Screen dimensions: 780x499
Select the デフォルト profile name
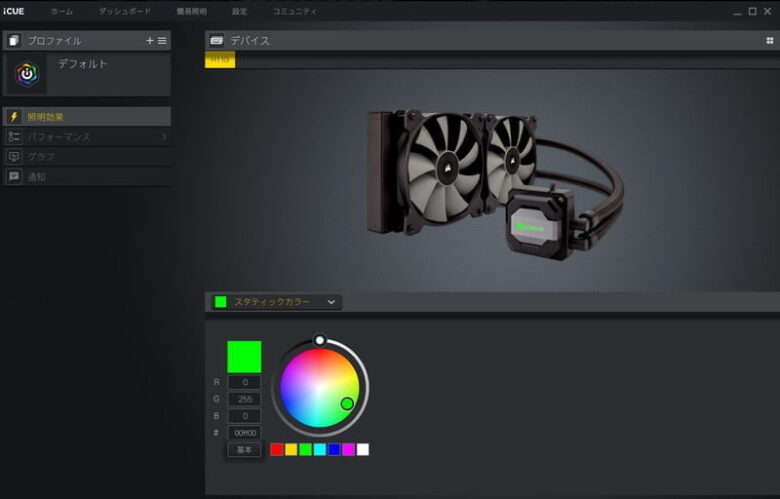point(83,64)
